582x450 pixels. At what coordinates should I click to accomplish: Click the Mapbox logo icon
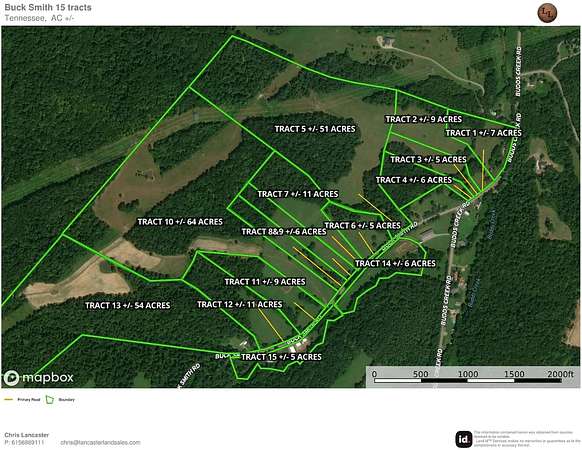11,378
